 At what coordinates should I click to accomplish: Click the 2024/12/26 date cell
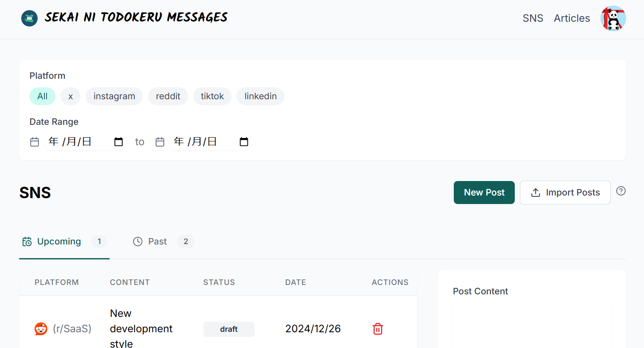coord(313,329)
